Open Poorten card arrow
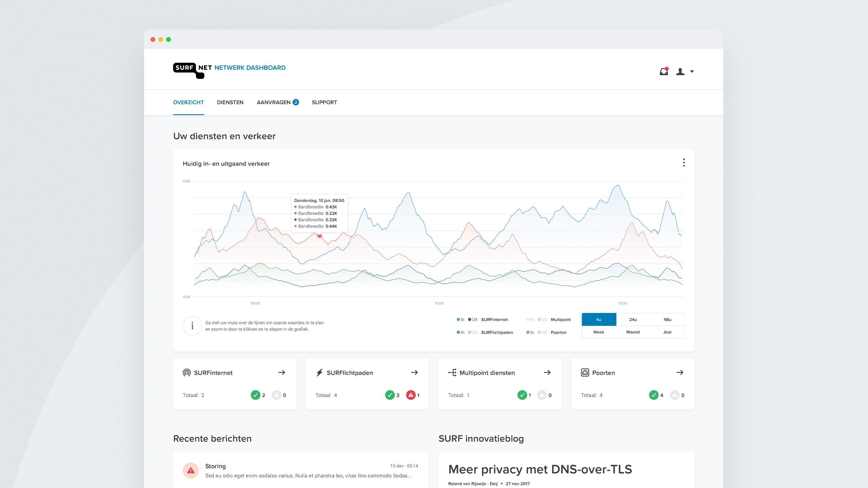The image size is (868, 488). [x=680, y=373]
